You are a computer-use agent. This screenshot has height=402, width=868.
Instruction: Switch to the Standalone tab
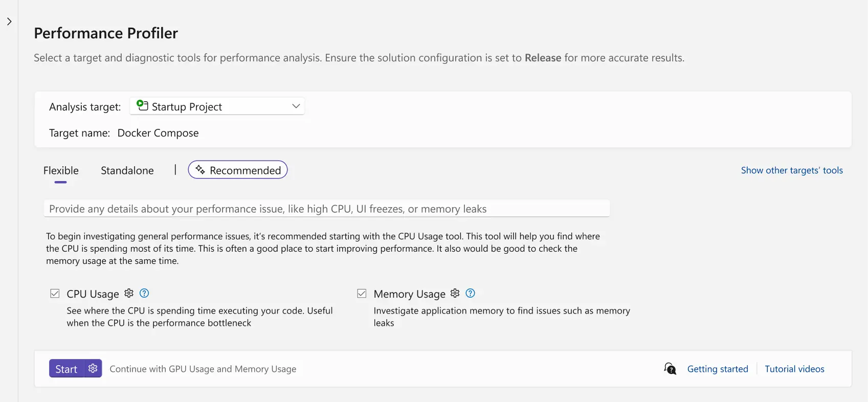[x=127, y=170]
